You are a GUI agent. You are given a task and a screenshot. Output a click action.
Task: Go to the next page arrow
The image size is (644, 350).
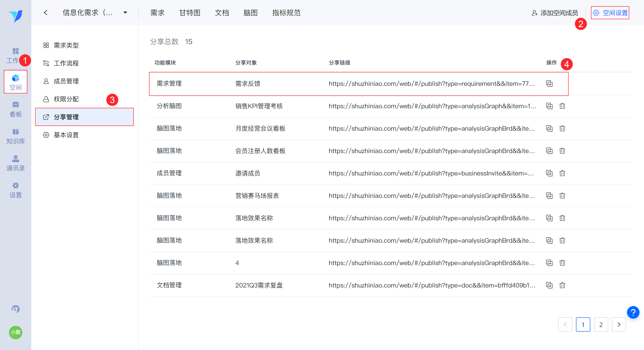tap(618, 324)
